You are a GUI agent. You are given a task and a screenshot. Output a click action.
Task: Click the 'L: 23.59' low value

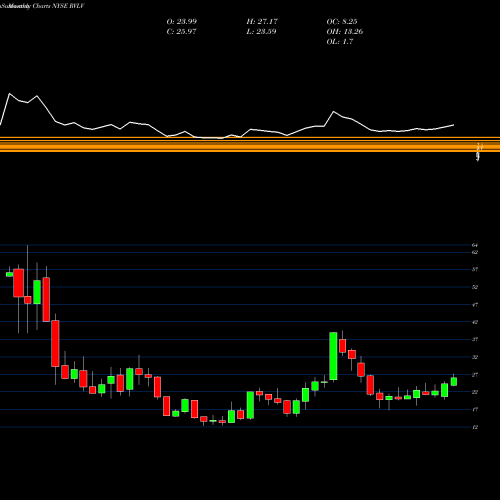tap(261, 32)
